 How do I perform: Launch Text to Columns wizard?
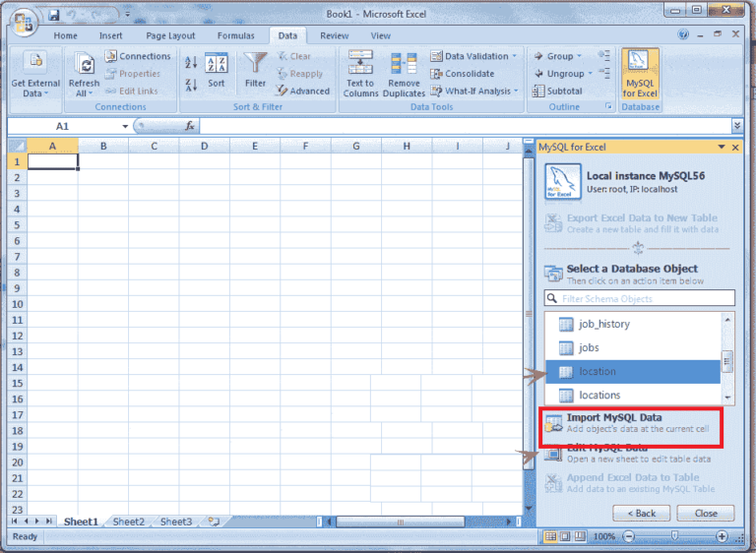click(360, 73)
